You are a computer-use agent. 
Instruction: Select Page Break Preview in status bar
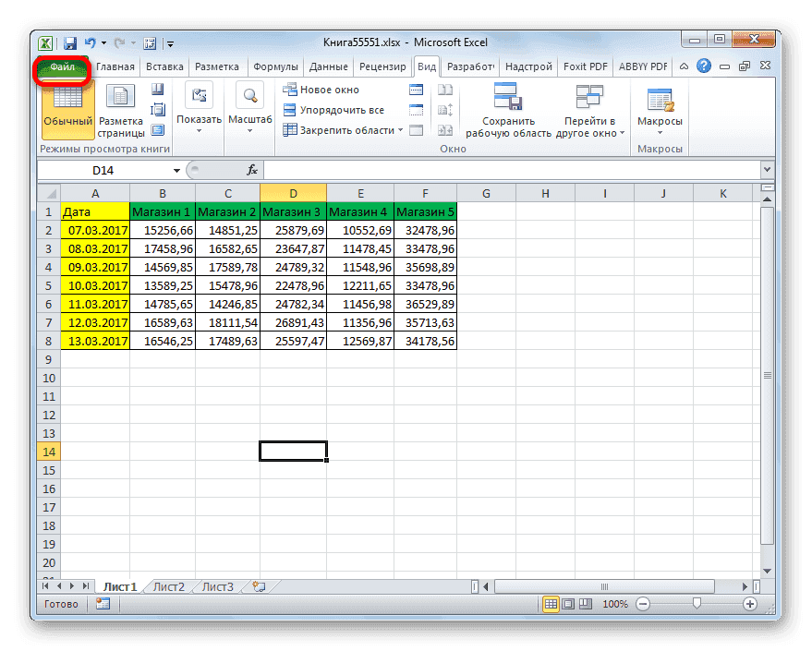(x=585, y=604)
